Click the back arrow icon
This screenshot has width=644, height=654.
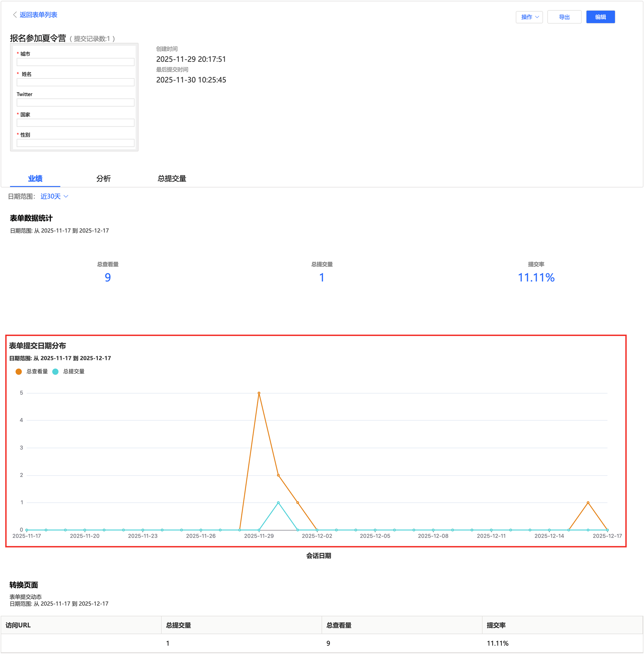(14, 14)
